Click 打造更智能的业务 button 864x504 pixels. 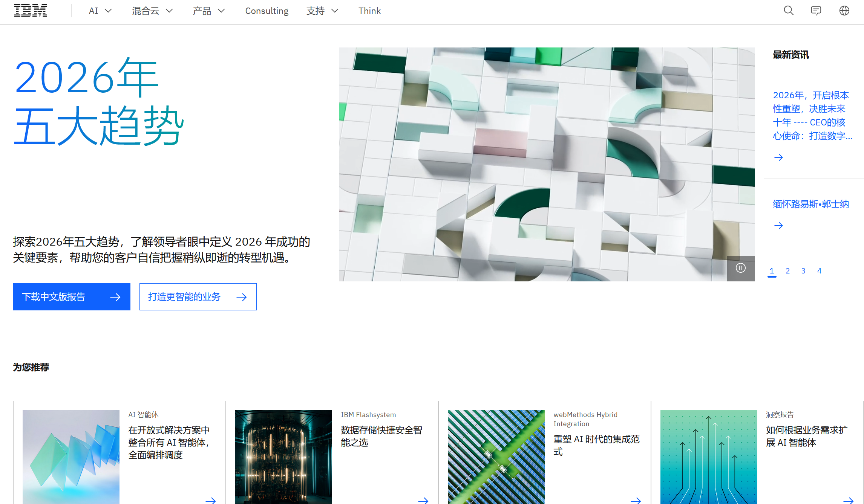pos(198,297)
